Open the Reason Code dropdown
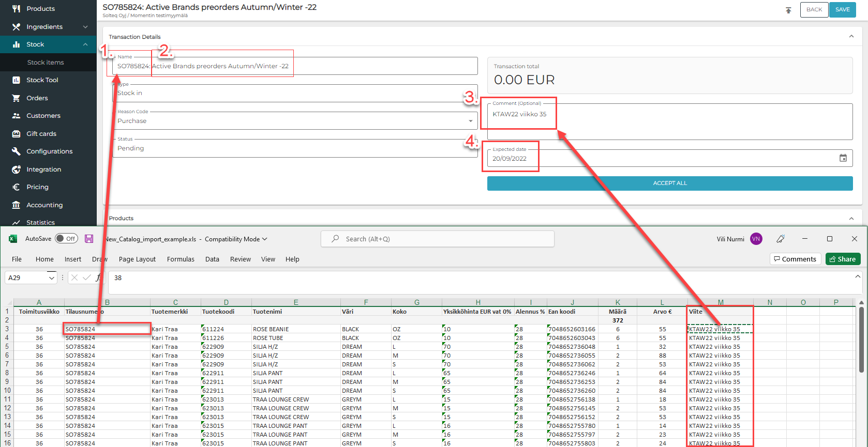The height and width of the screenshot is (447, 868). [x=470, y=121]
